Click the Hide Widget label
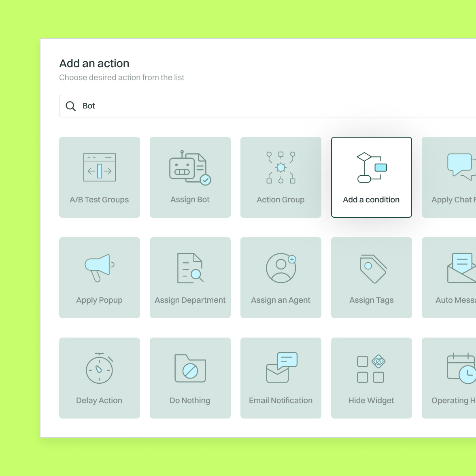The image size is (476, 476). point(371,400)
